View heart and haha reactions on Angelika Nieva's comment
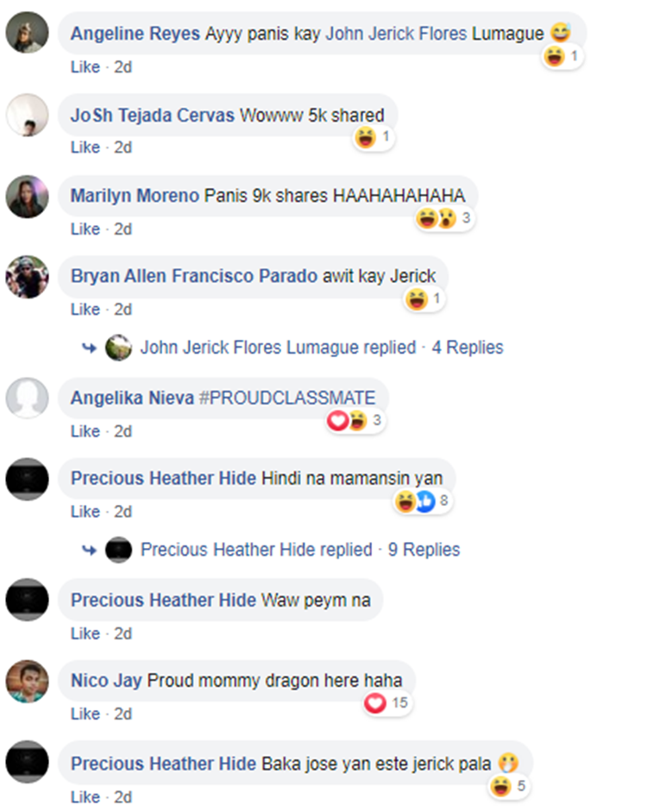Screen dimensions: 647x812 (355, 420)
